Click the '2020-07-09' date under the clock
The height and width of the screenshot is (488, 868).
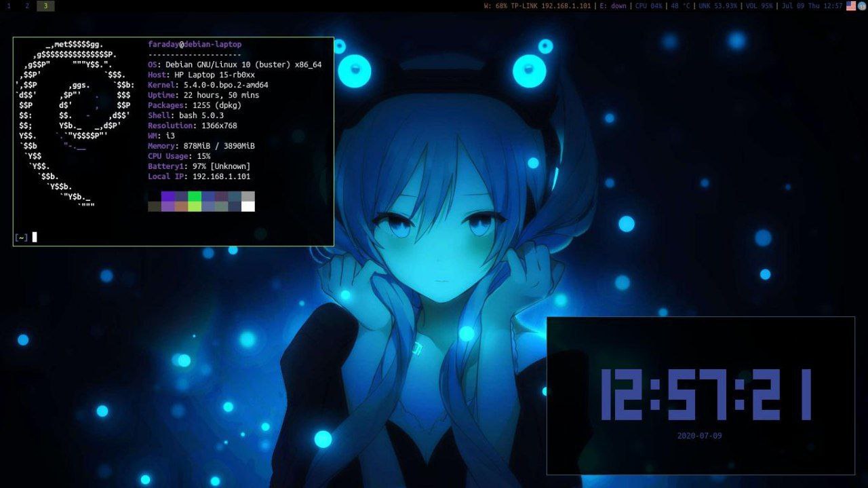[x=700, y=436]
